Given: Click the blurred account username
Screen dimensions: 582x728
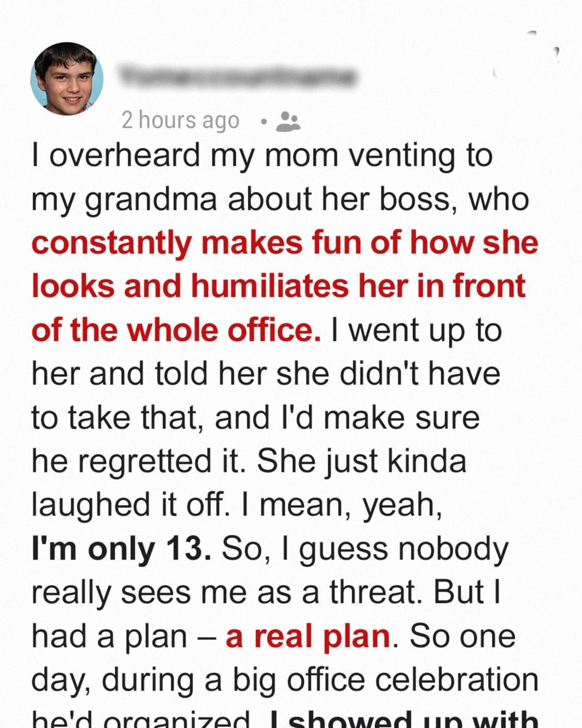Looking at the screenshot, I should [x=237, y=77].
